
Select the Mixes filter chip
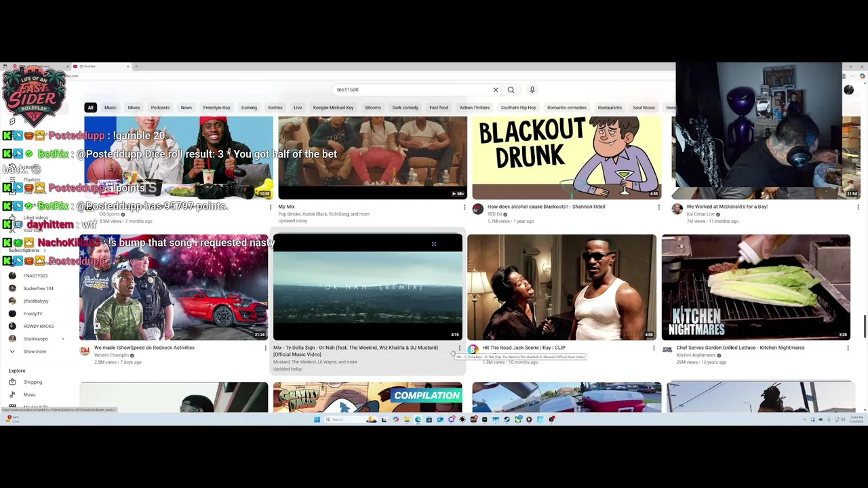pyautogui.click(x=134, y=108)
